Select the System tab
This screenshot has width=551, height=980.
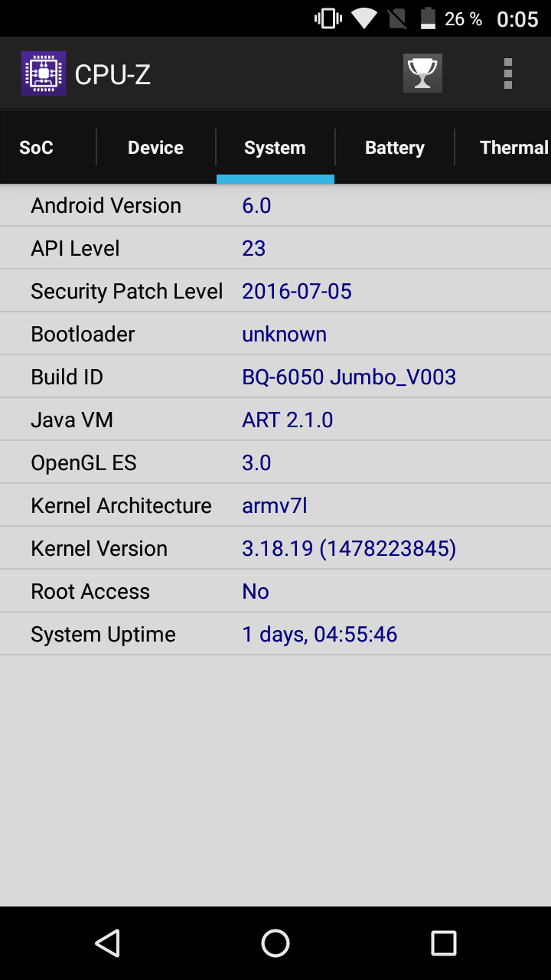pos(275,148)
